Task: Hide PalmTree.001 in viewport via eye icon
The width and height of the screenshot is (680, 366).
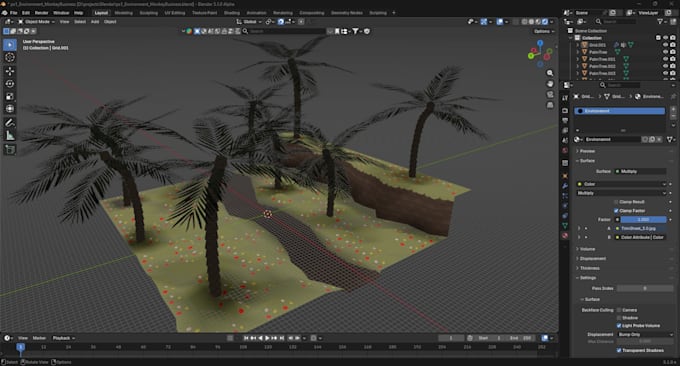Action: (x=665, y=59)
